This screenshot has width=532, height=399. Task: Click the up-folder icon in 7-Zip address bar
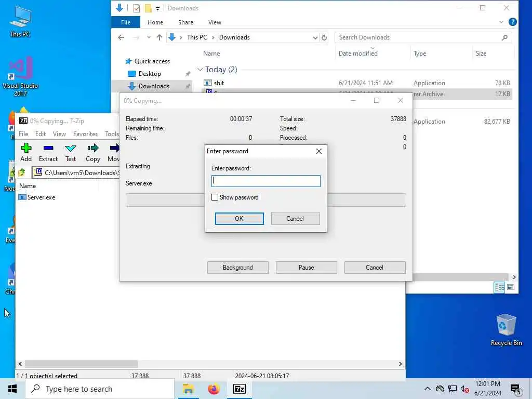click(22, 172)
